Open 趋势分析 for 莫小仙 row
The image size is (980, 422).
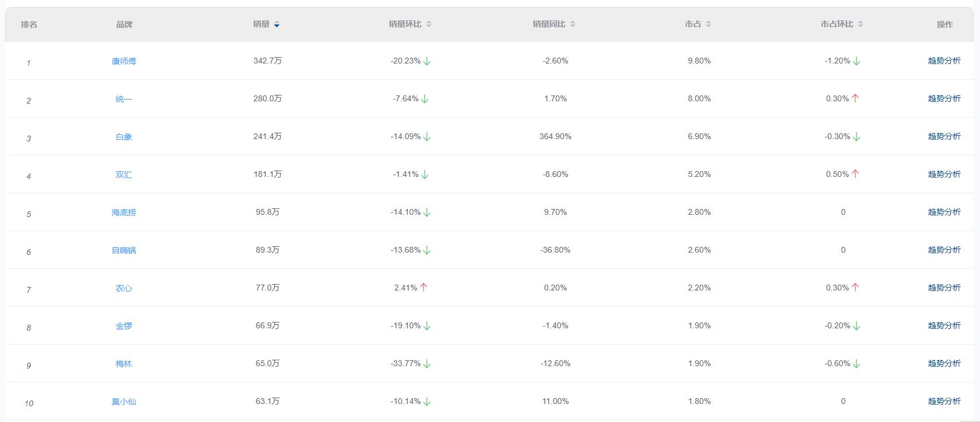coord(944,401)
